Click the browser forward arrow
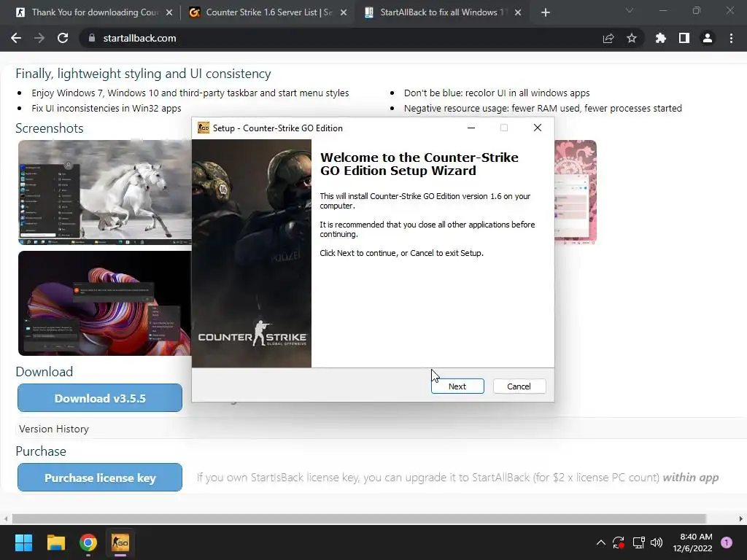Image resolution: width=747 pixels, height=560 pixels. tap(39, 38)
